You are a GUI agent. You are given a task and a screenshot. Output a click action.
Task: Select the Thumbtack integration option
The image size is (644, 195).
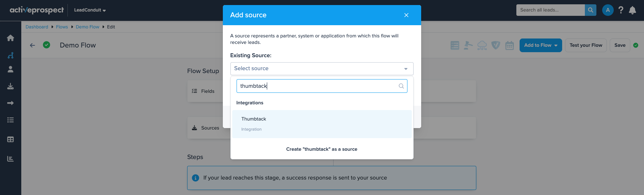click(x=322, y=124)
